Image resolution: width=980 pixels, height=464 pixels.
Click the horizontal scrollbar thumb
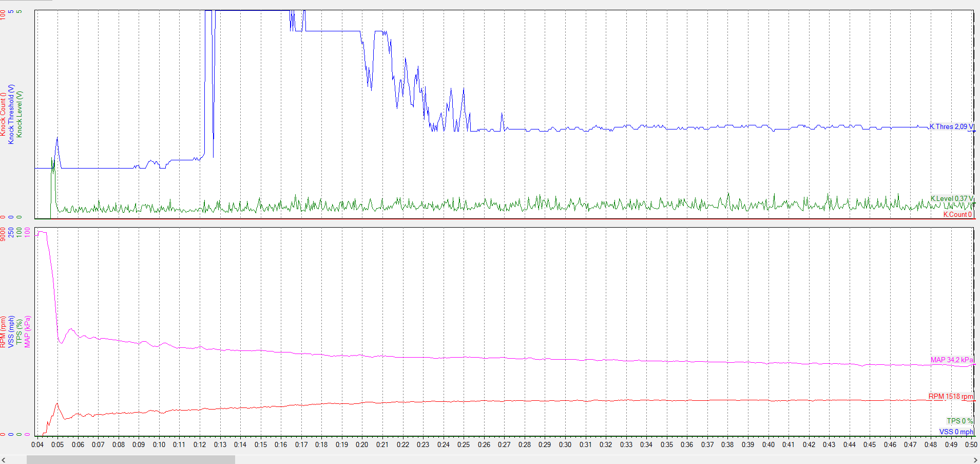pyautogui.click(x=130, y=459)
